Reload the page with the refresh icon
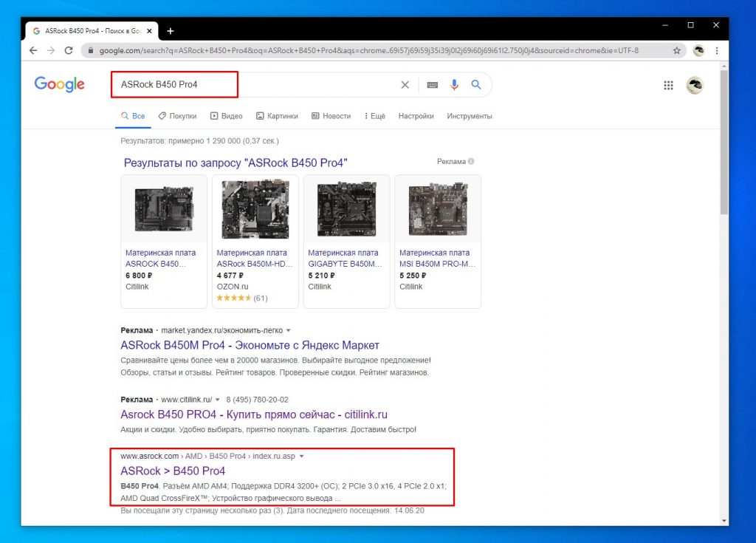 coord(69,51)
